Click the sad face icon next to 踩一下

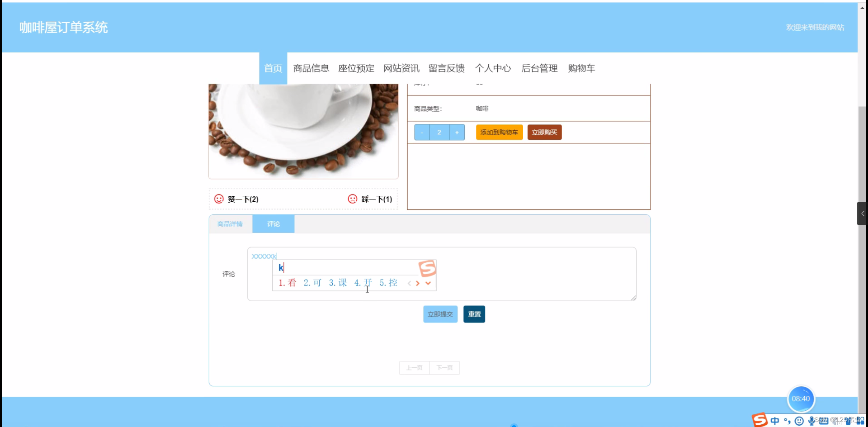[353, 199]
